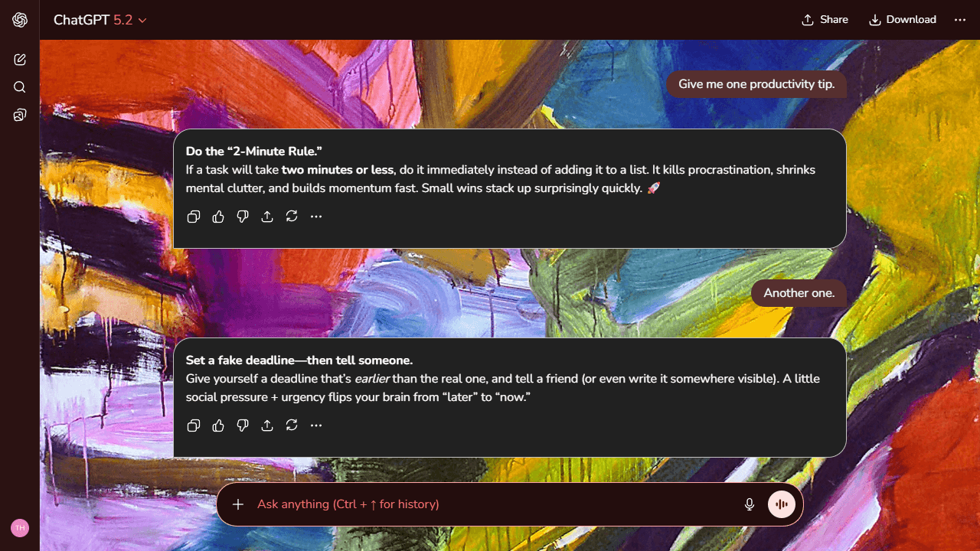Share the 2-Minute Rule response via upload icon
This screenshot has width=980, height=551.
click(266, 217)
